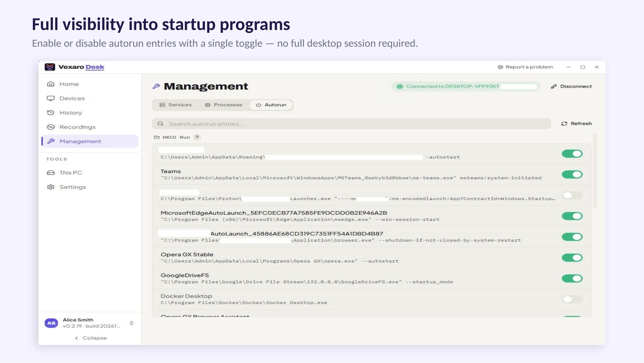Click the green connection status dot
Image resolution: width=644 pixels, height=363 pixels.
click(400, 86)
